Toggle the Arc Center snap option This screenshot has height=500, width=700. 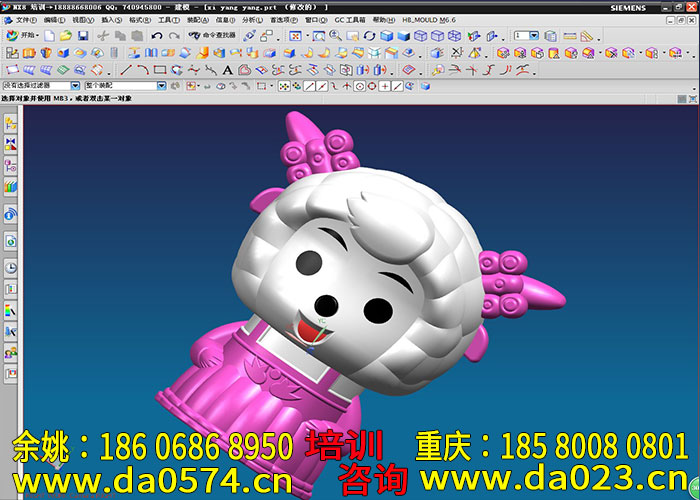[359, 86]
